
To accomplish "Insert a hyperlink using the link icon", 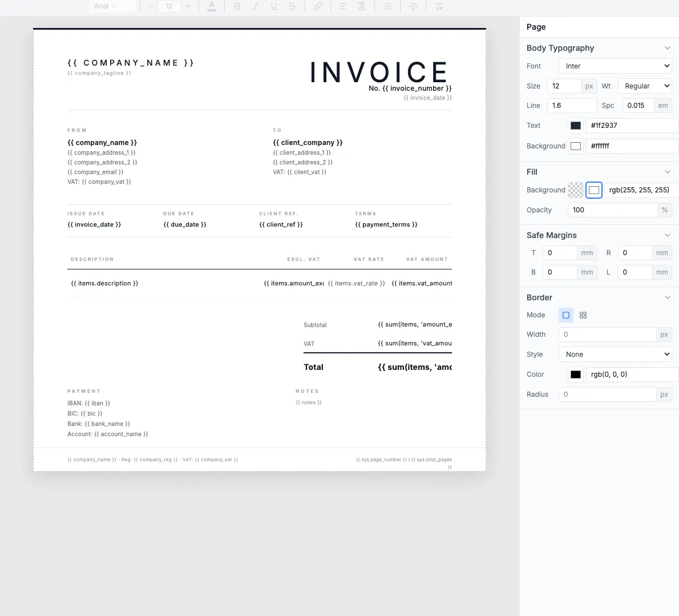I will 318,6.
